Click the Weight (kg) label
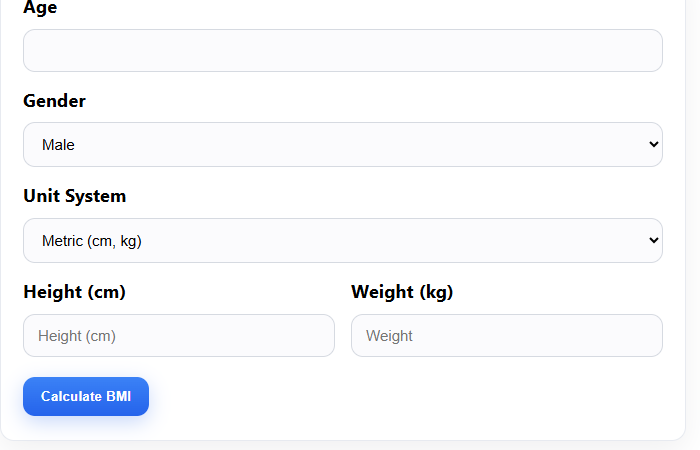The height and width of the screenshot is (450, 700). coord(402,292)
